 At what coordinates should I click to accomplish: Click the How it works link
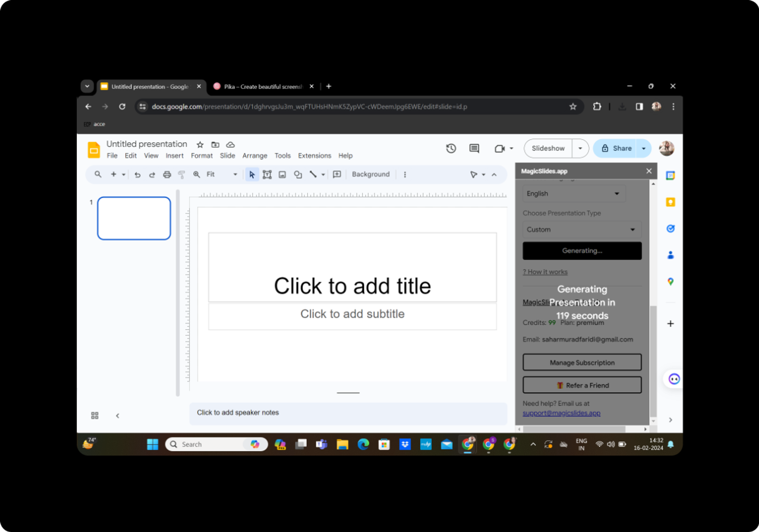click(x=545, y=271)
